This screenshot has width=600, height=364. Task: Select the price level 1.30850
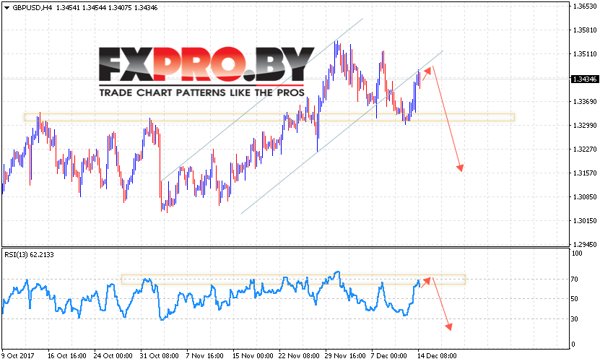point(585,196)
